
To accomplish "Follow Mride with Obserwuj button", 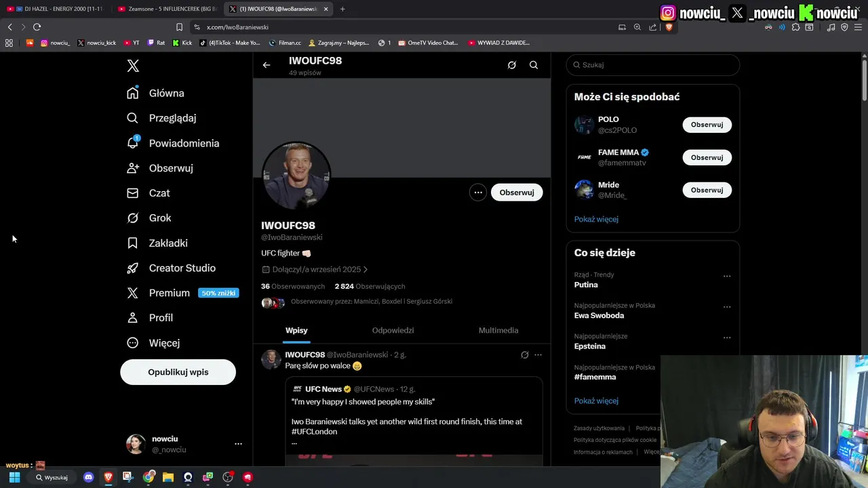I will [x=707, y=190].
